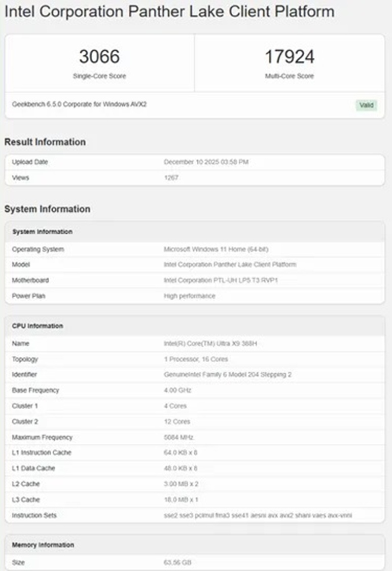The image size is (392, 571).
Task: Select the System Information section heading
Action: pyautogui.click(x=47, y=209)
